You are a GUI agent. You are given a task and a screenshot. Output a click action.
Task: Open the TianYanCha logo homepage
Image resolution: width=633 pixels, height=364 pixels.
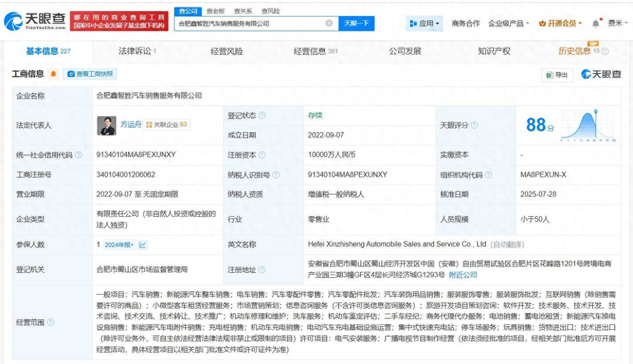35,21
